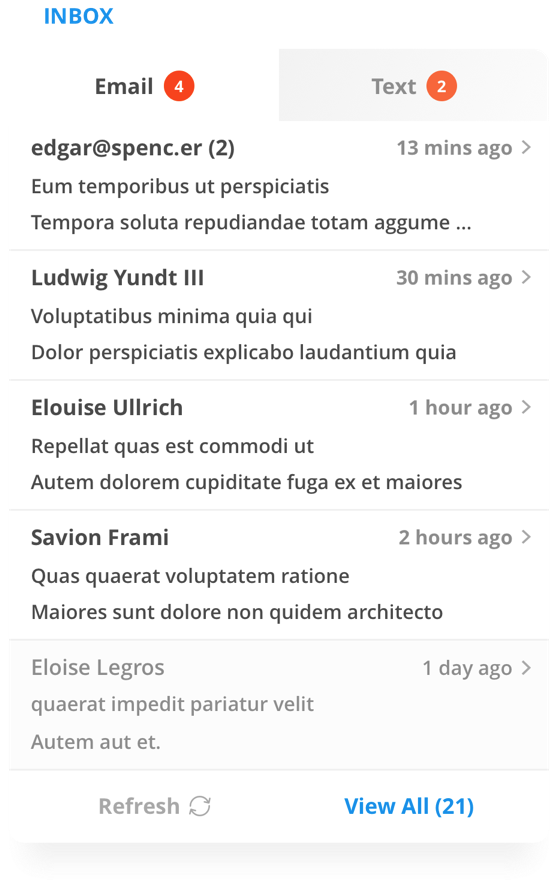Open the INBOX heading link
Screen dimensions: 558x888
point(78,16)
